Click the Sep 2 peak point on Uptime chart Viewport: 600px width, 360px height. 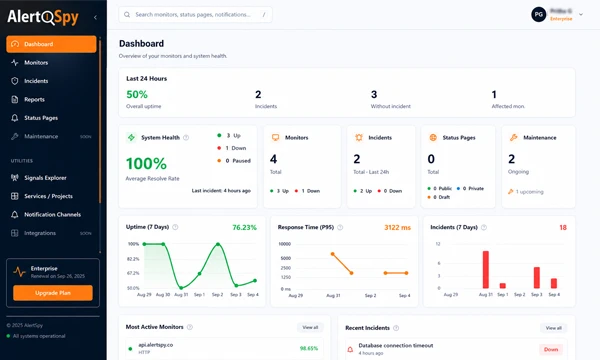[218, 244]
